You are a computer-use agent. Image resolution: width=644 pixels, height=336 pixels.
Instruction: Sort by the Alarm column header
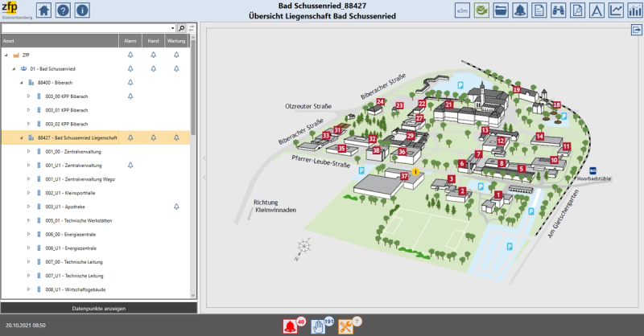[130, 41]
